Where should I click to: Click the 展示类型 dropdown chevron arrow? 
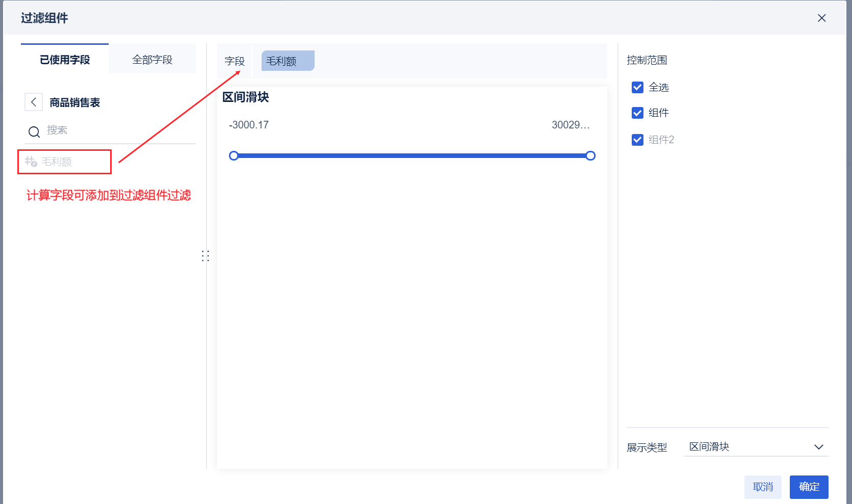[x=818, y=447]
